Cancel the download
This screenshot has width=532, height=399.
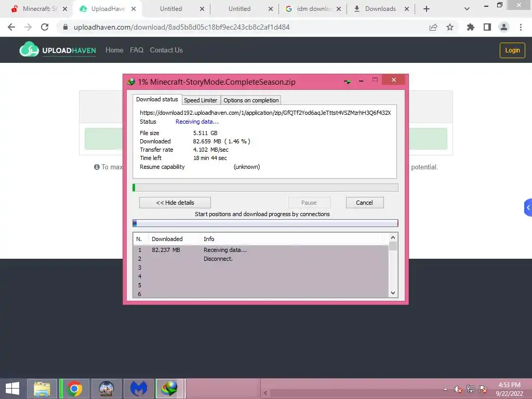click(x=365, y=203)
